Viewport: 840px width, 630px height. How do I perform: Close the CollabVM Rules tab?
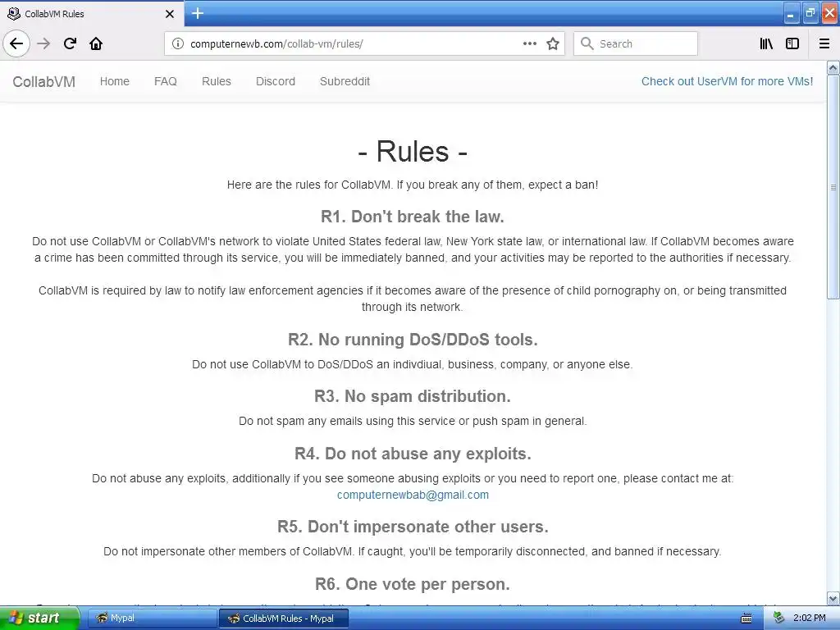[x=170, y=14]
